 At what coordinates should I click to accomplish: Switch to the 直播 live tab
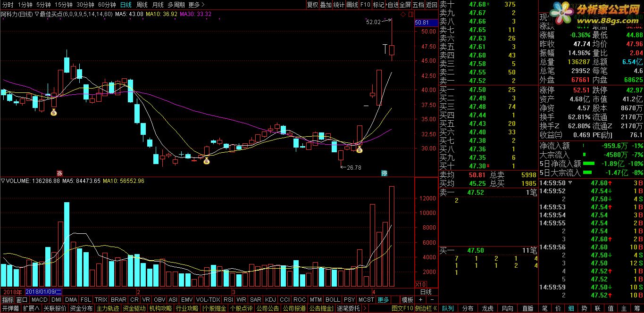point(528,308)
